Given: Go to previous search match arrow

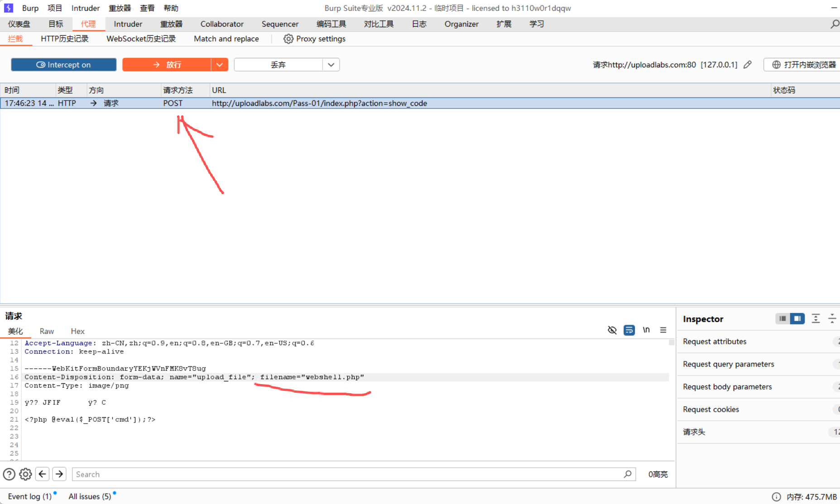Looking at the screenshot, I should point(43,474).
